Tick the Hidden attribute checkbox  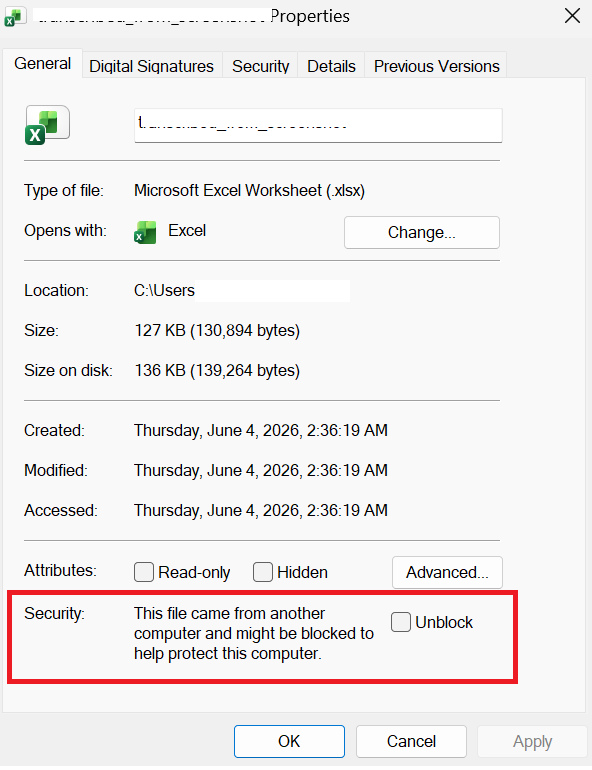point(263,572)
